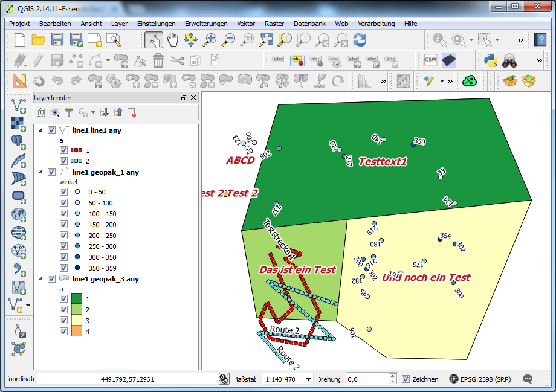Click the dark green class 1 swatch
The height and width of the screenshot is (392, 556).
(x=77, y=299)
